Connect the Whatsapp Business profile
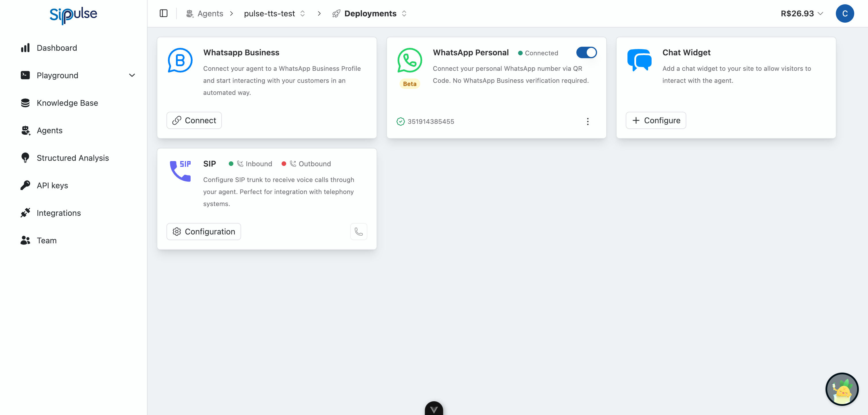This screenshot has width=868, height=415. pyautogui.click(x=194, y=120)
